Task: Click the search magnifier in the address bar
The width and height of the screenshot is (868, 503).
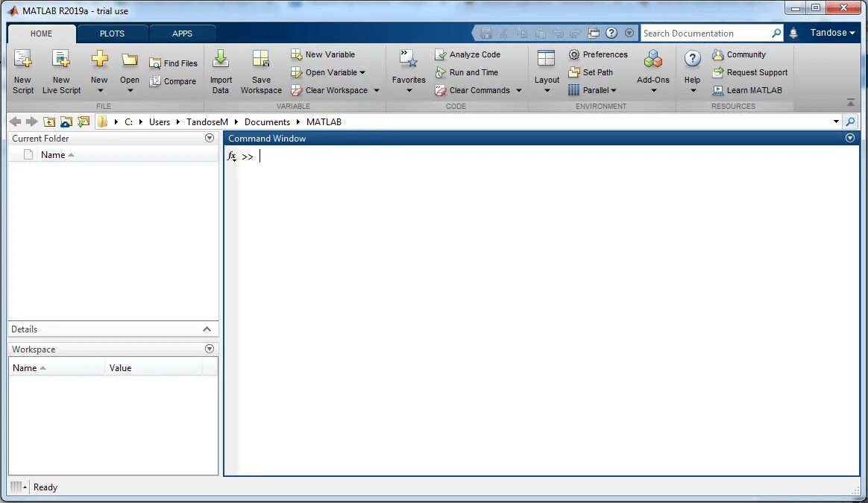Action: pyautogui.click(x=850, y=121)
